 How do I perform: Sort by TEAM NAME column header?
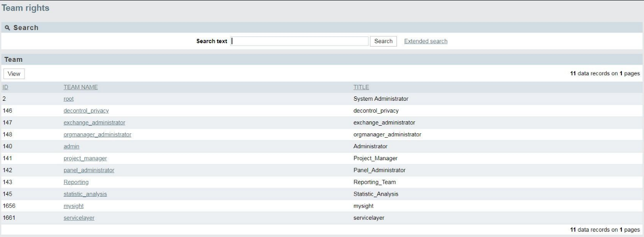click(81, 87)
